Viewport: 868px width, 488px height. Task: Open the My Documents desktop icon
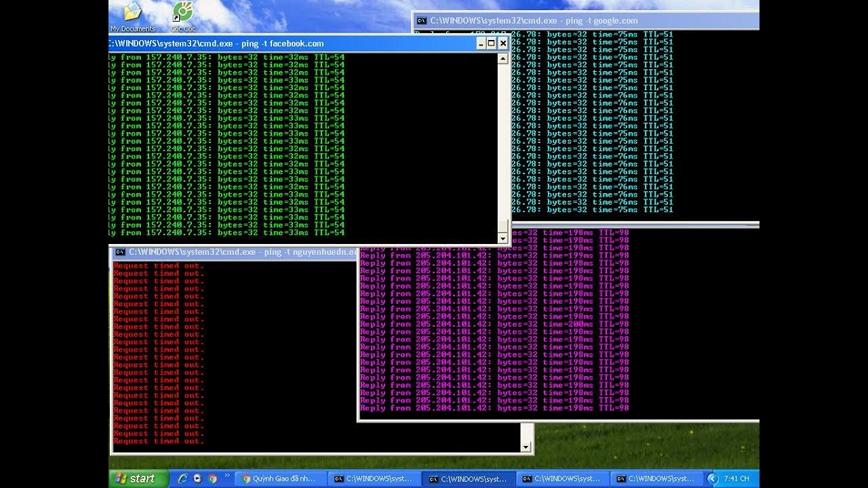132,16
